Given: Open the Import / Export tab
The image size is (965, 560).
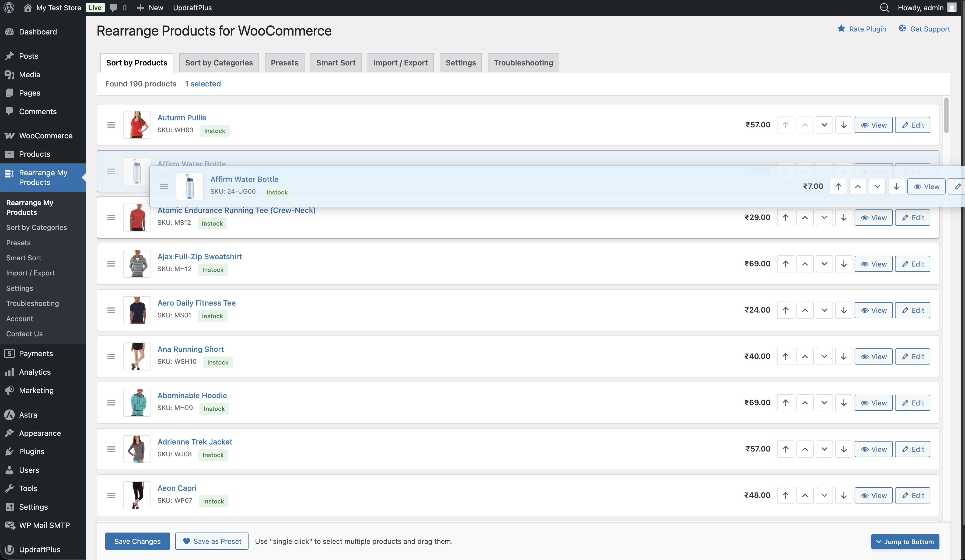Looking at the screenshot, I should [401, 63].
